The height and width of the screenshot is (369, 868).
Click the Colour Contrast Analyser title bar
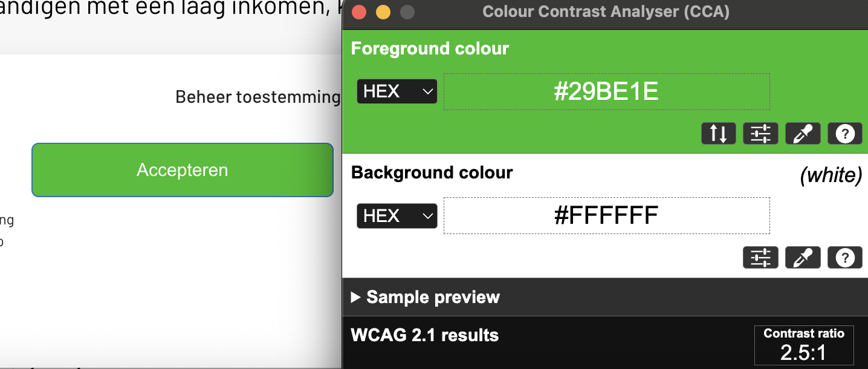606,11
